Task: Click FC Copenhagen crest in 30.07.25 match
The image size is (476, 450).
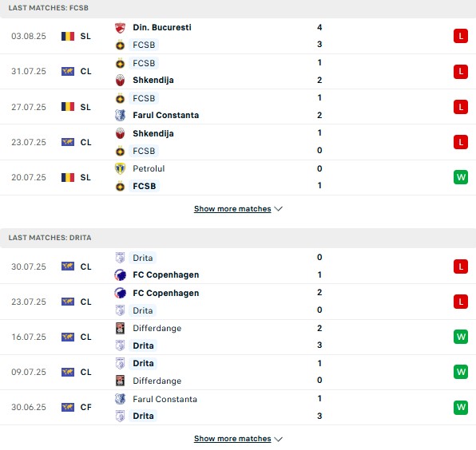Action: 121,274
